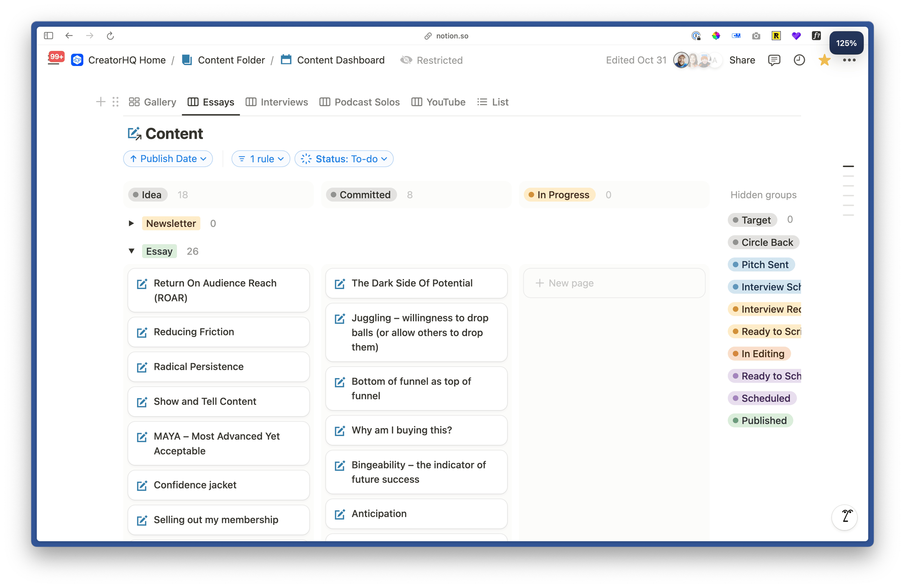The height and width of the screenshot is (588, 905).
Task: Click the add view plus icon
Action: pos(100,102)
